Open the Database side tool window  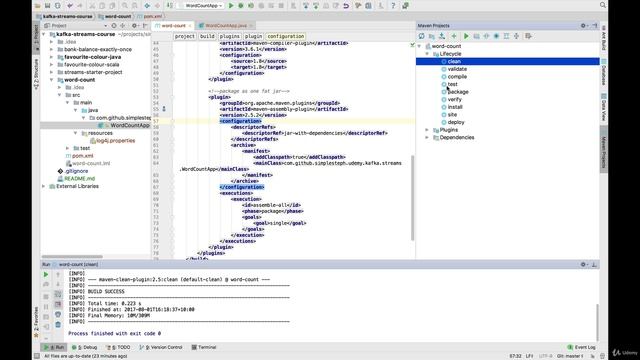coord(604,73)
